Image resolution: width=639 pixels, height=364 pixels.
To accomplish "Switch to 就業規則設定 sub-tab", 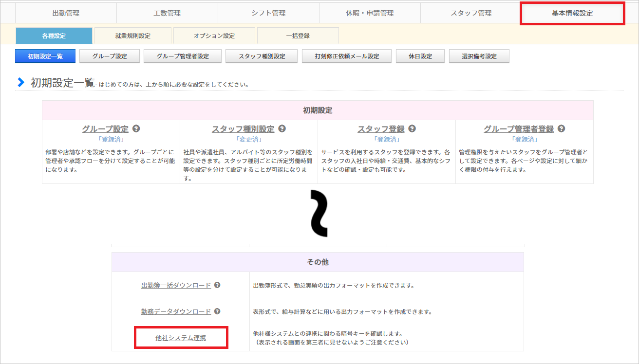I will point(133,36).
